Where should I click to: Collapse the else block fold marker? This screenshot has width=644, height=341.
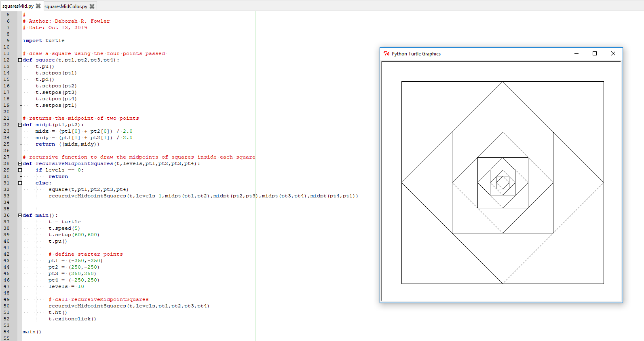coord(20,183)
